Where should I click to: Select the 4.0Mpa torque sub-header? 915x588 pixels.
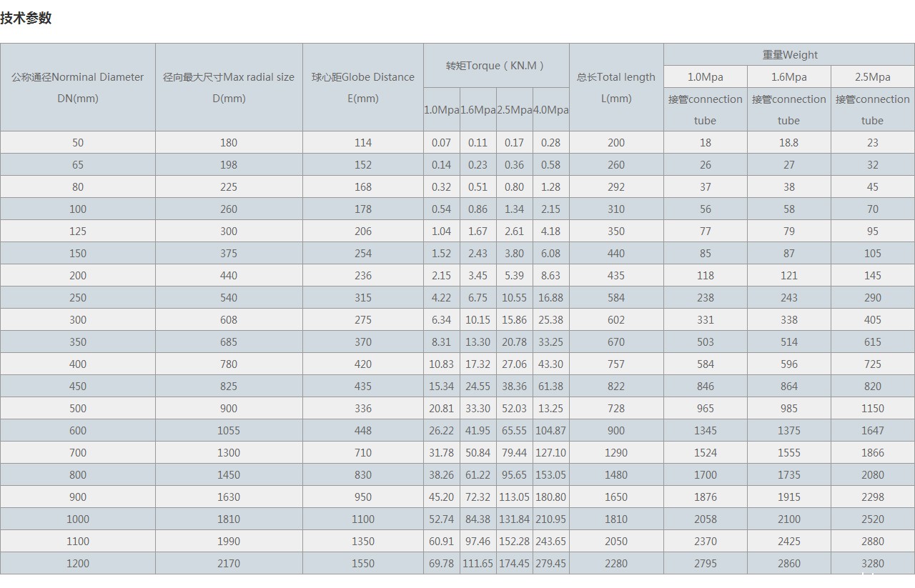coord(550,109)
